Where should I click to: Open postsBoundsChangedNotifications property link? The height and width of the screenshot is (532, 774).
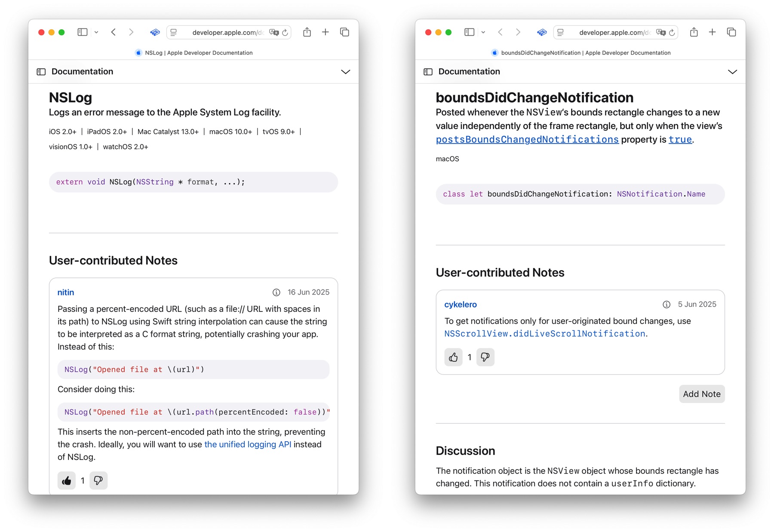coord(527,139)
